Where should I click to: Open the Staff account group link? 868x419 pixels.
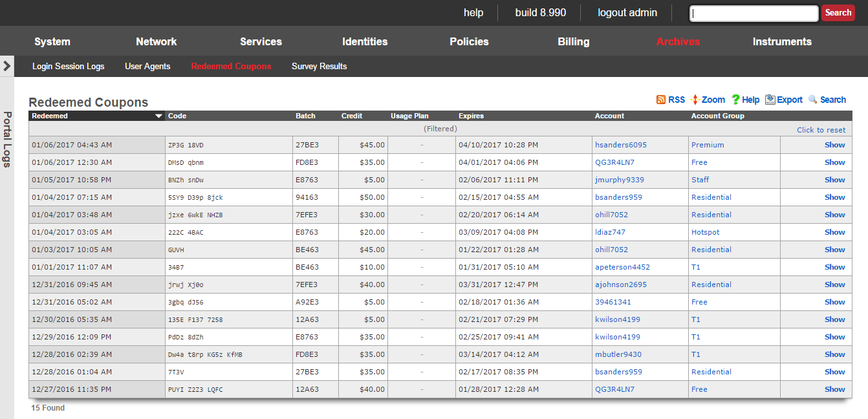point(700,180)
